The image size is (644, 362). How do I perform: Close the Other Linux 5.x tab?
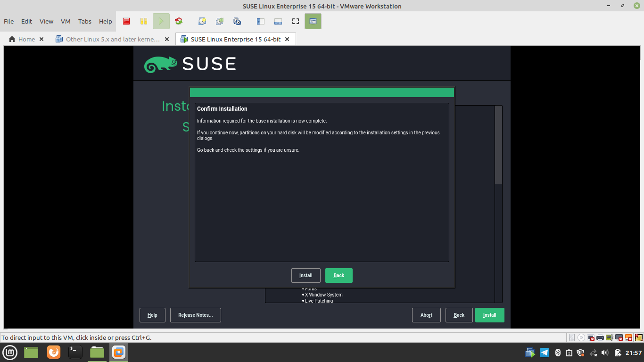pos(167,39)
